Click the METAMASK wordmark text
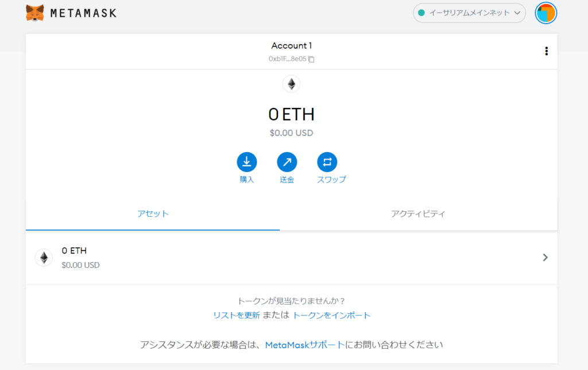Viewport: 588px width, 370px height. click(x=83, y=13)
